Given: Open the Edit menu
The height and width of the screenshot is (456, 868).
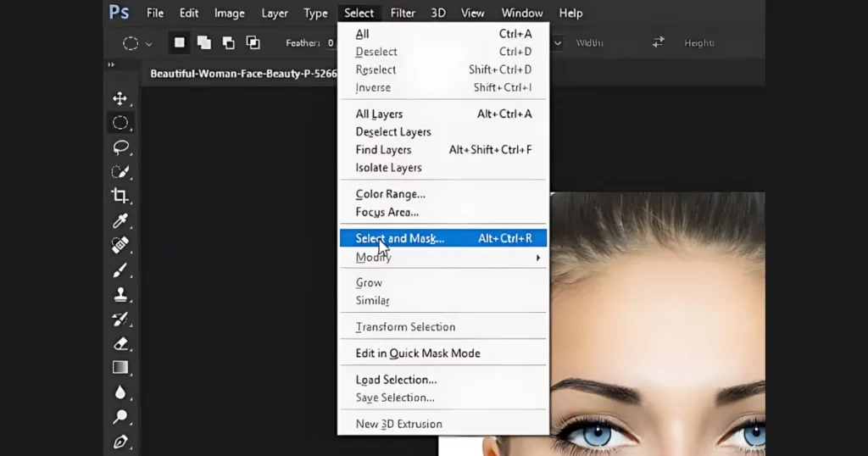Looking at the screenshot, I should [x=189, y=13].
